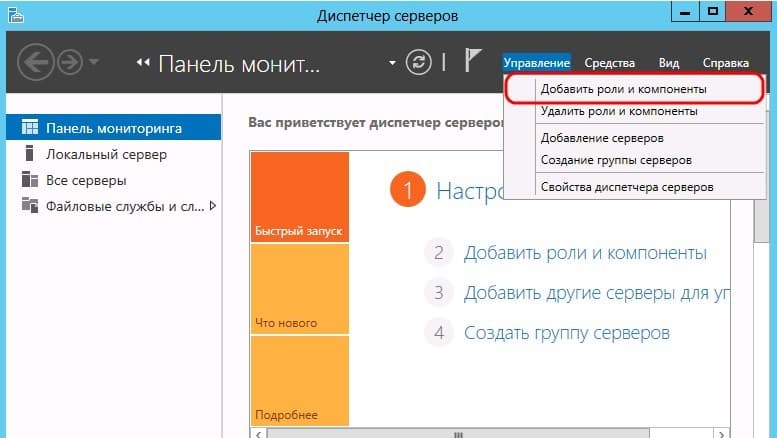This screenshot has height=438, width=777.
Task: Open the Что нового tile
Action: [300, 289]
